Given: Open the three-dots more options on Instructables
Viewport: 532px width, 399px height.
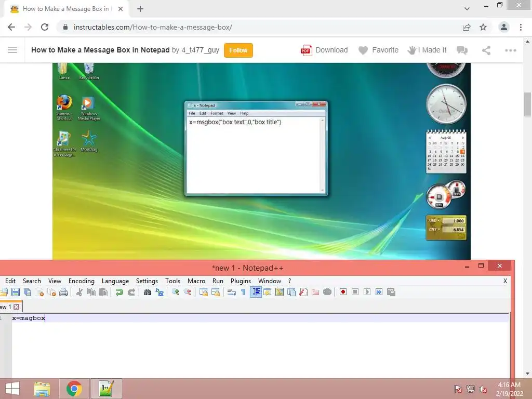Looking at the screenshot, I should pos(510,50).
